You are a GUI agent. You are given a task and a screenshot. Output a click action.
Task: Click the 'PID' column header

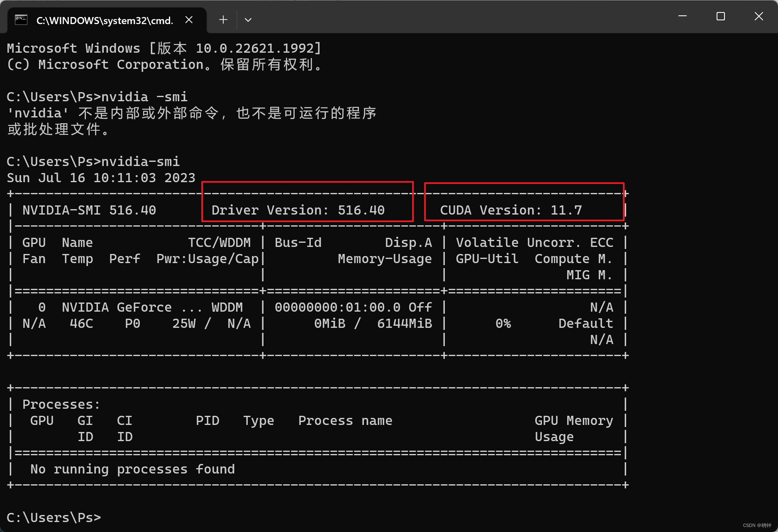tap(207, 421)
